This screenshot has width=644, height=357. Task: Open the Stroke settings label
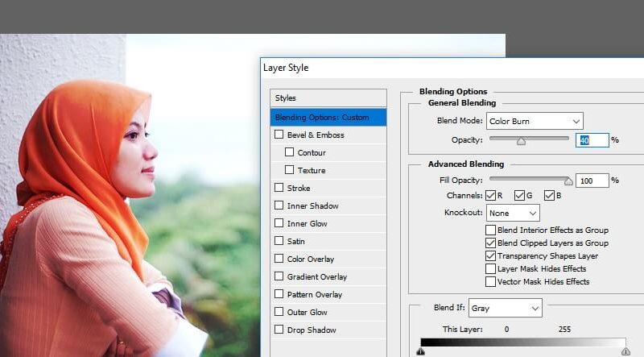[299, 188]
